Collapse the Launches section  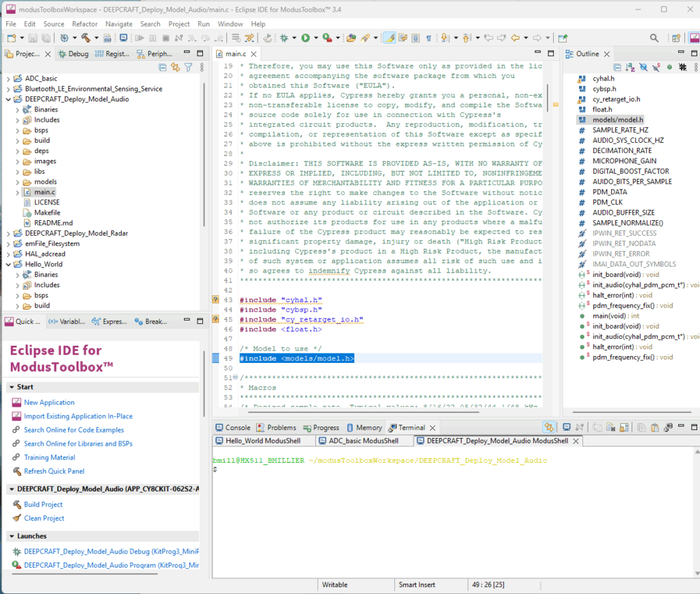coord(12,536)
